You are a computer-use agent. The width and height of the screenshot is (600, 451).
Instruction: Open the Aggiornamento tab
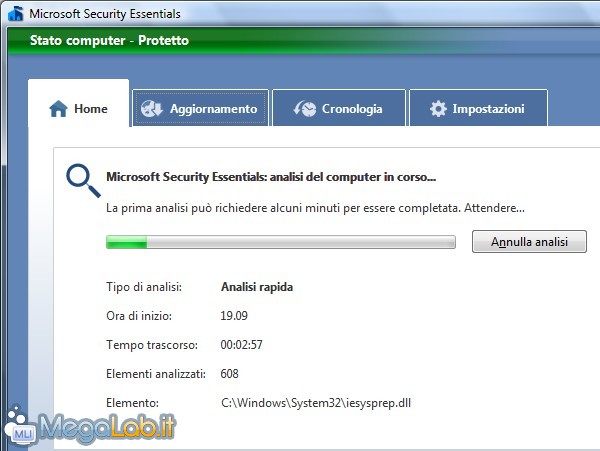[x=201, y=108]
